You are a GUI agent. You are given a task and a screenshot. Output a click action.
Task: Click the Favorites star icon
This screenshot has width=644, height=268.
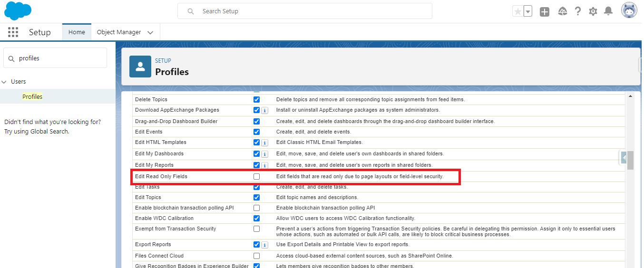point(517,11)
